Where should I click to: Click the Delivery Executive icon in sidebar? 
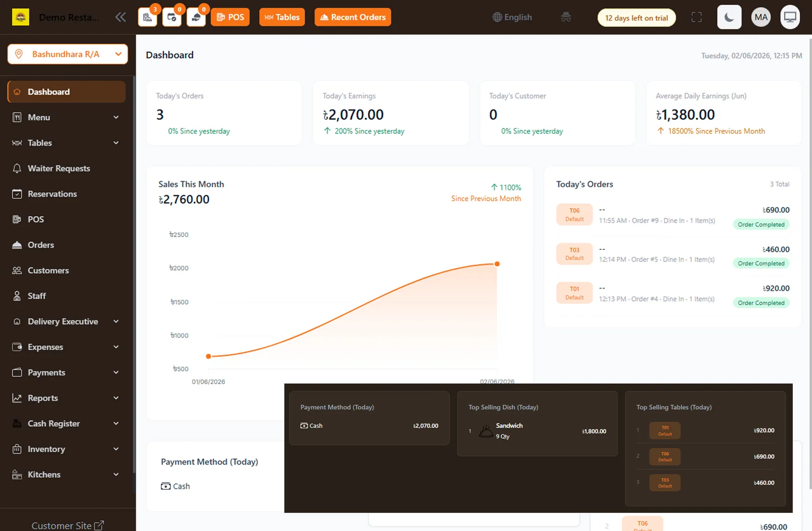[17, 321]
